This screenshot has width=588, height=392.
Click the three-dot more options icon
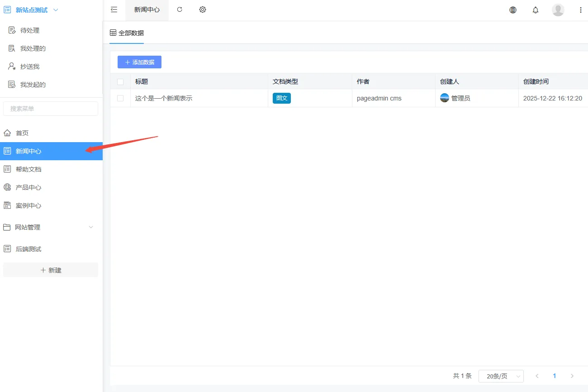[581, 10]
